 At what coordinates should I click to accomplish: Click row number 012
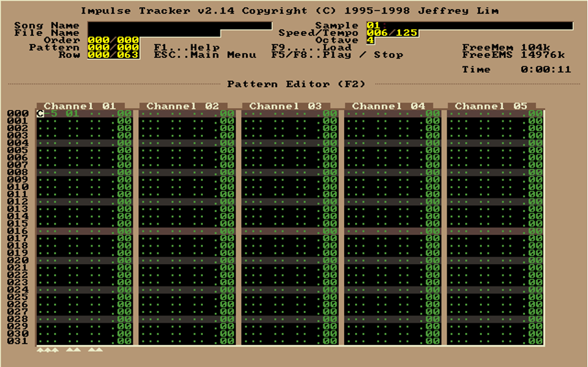18,202
